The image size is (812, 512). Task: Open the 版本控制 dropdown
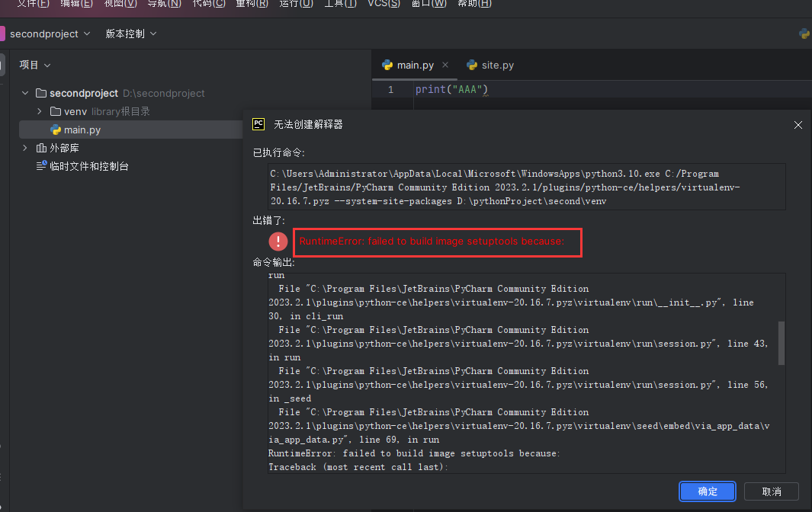pyautogui.click(x=130, y=34)
